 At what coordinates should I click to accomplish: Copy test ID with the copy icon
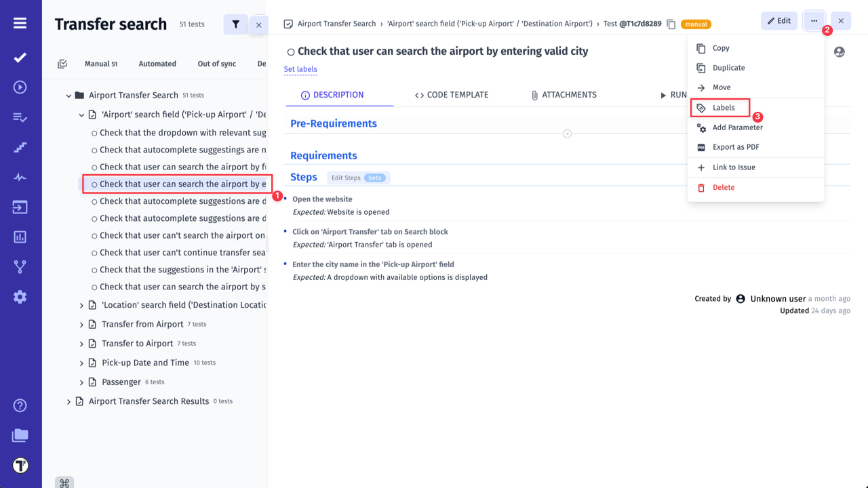point(671,24)
